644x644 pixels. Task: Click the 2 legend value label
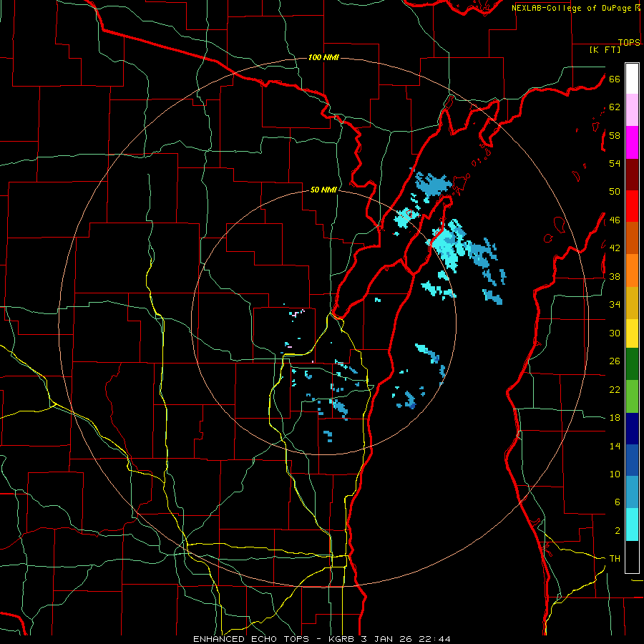point(618,531)
